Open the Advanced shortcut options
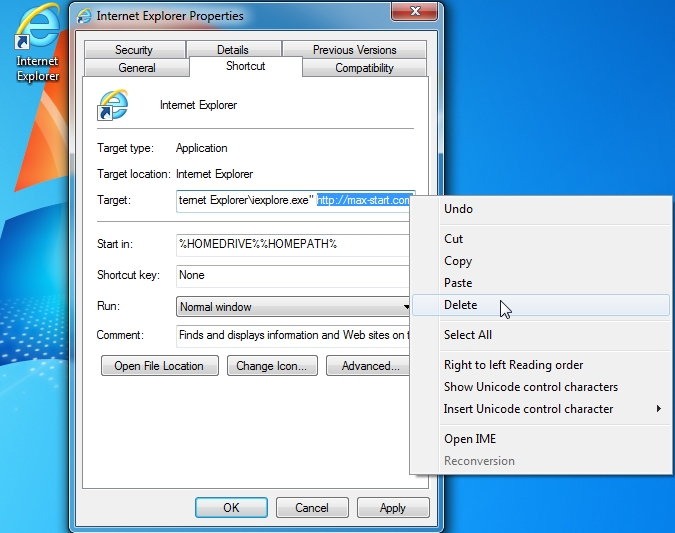This screenshot has width=675, height=533. [368, 366]
